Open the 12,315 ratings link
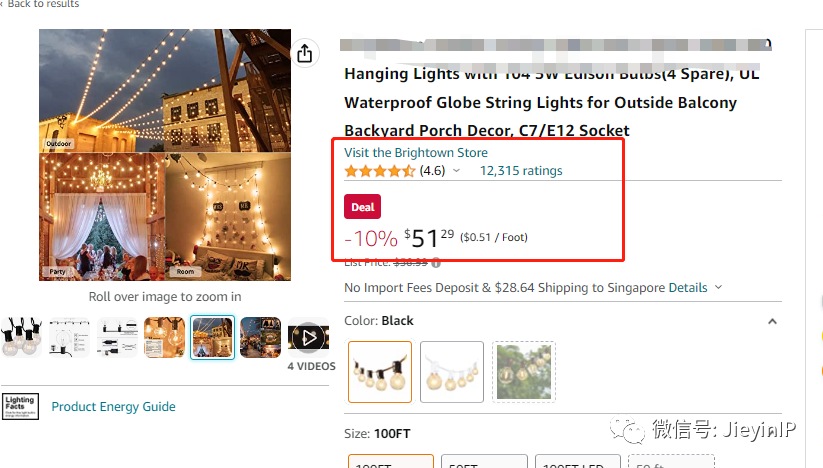The height and width of the screenshot is (468, 823). 521,171
